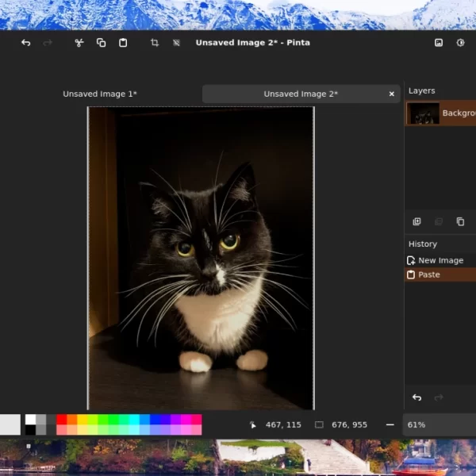The image size is (476, 476).
Task: Select the Unsaved Image 2* tab
Action: (301, 94)
